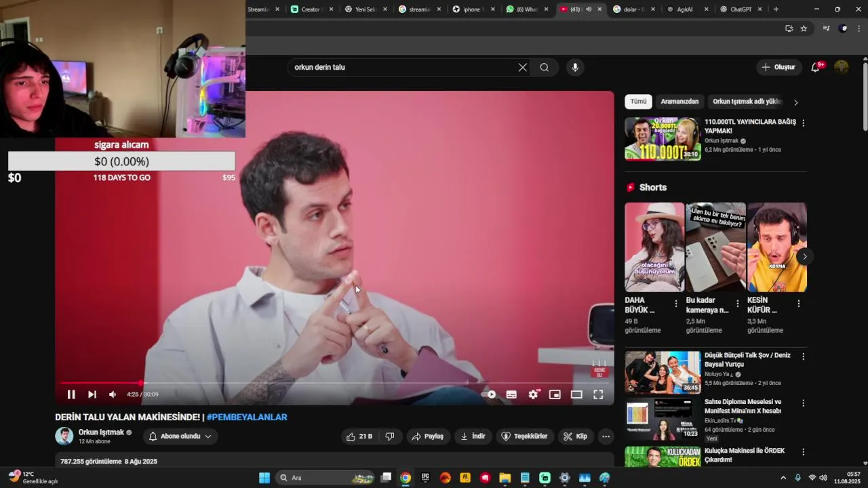The width and height of the screenshot is (868, 488).
Task: Click the taskbar Ara search box
Action: coord(326,478)
